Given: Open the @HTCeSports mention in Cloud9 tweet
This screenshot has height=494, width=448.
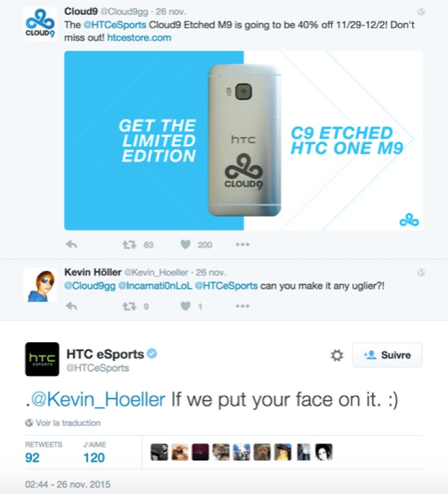Looking at the screenshot, I should tap(115, 25).
